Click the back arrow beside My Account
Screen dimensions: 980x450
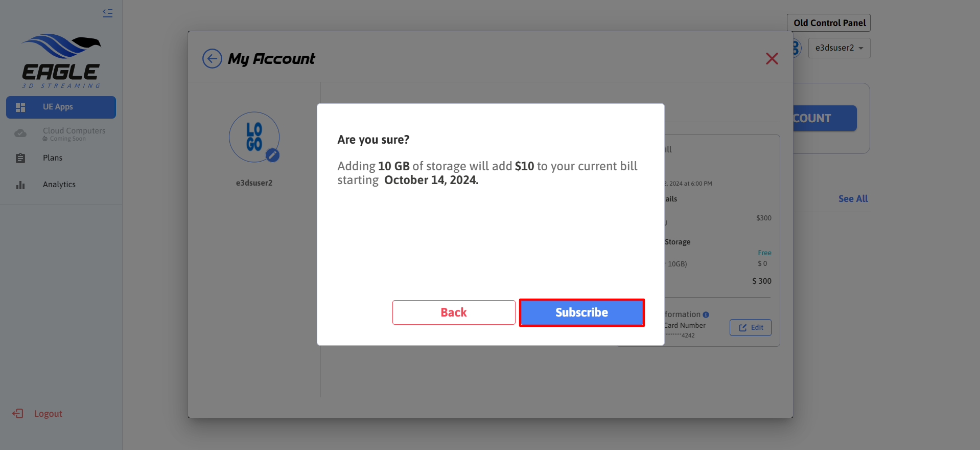click(x=212, y=59)
